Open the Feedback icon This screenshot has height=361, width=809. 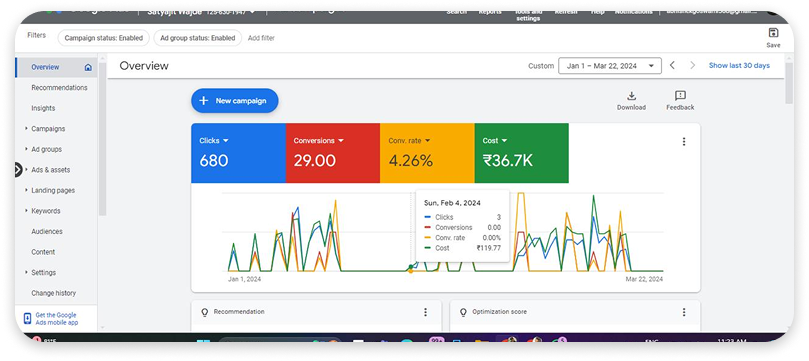pos(680,96)
